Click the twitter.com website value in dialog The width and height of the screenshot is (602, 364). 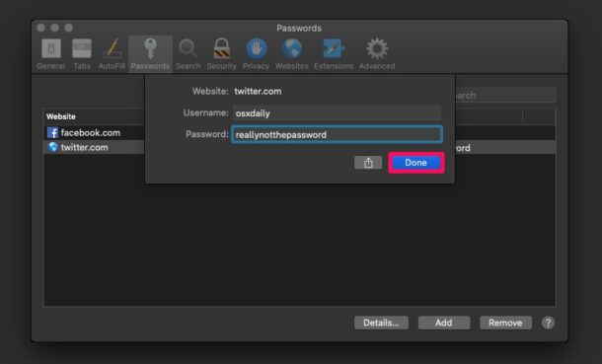[x=258, y=92]
